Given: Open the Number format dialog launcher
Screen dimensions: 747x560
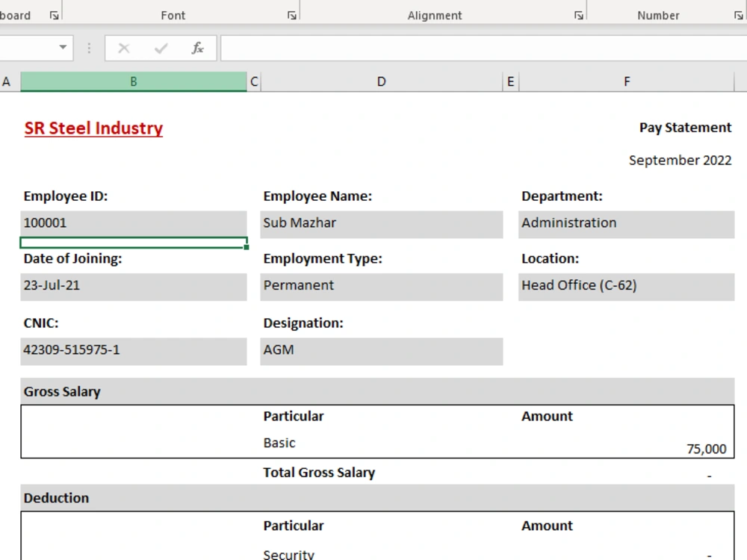Looking at the screenshot, I should click(739, 16).
